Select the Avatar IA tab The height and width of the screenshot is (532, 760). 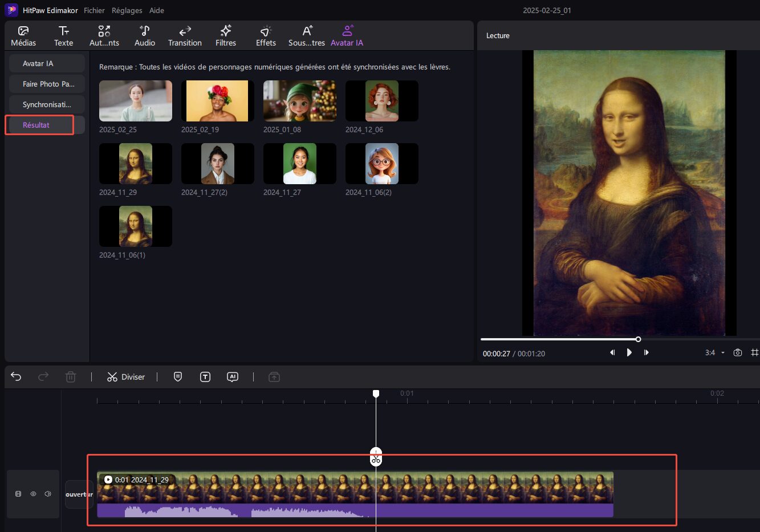click(347, 36)
